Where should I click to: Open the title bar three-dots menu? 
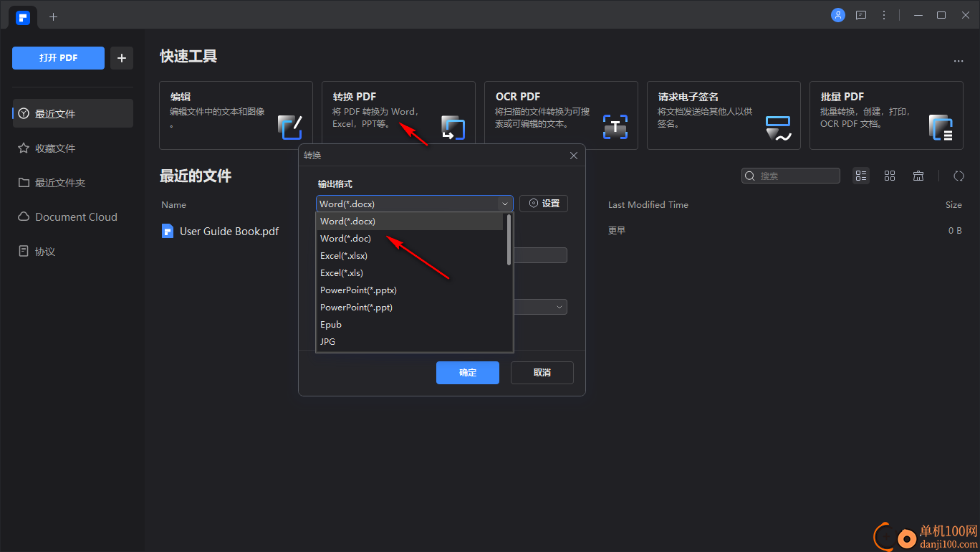click(x=884, y=15)
